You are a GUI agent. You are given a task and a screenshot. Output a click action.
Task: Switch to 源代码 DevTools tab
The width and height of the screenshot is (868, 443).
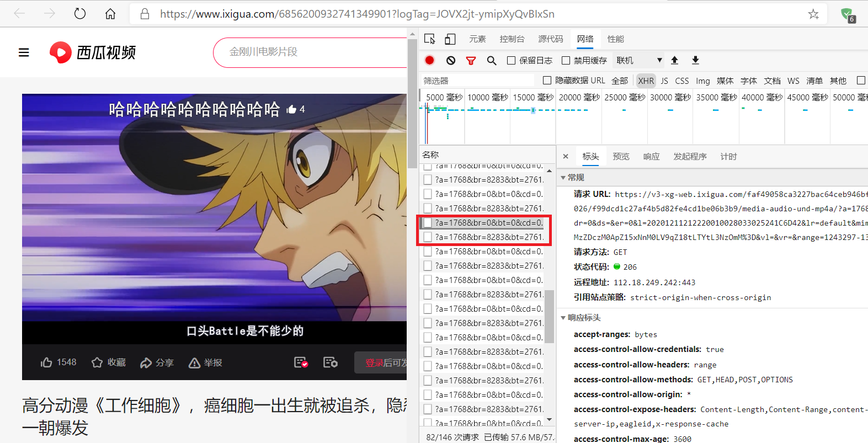pos(551,39)
